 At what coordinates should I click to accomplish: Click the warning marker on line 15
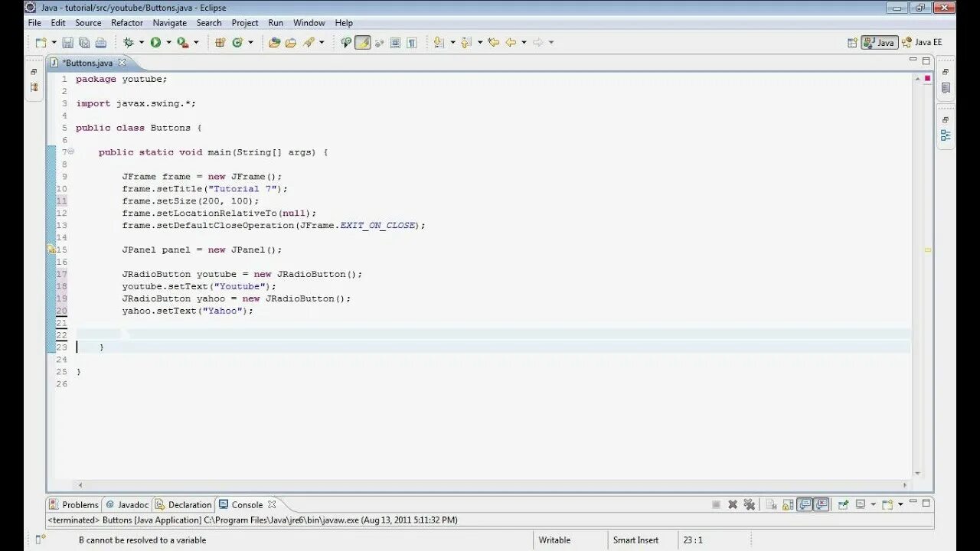coord(51,249)
